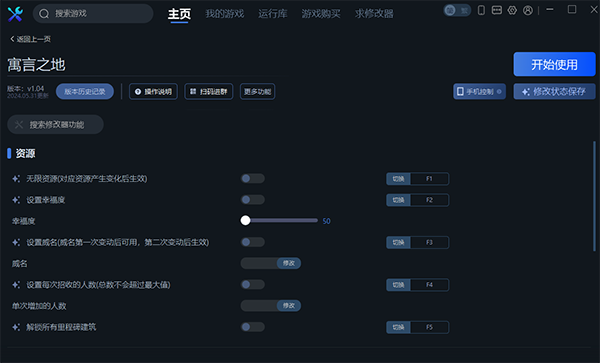600x363 pixels.
Task: Go back via 返回上一页 link
Action: coord(30,39)
